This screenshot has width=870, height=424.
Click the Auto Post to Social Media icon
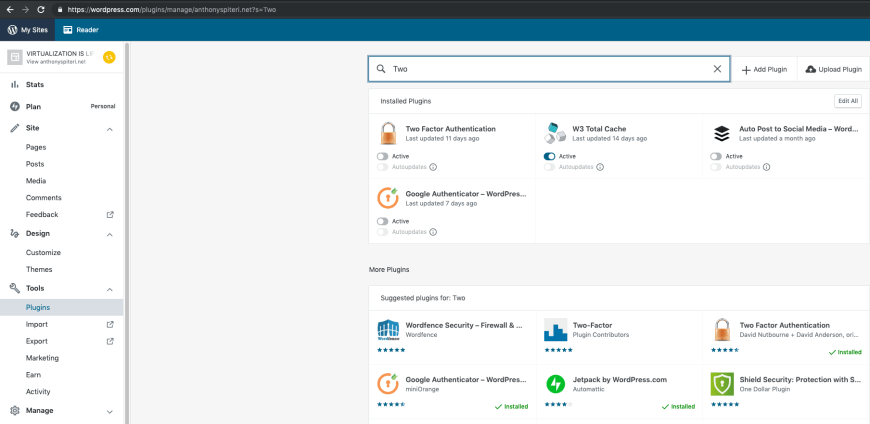pos(721,134)
